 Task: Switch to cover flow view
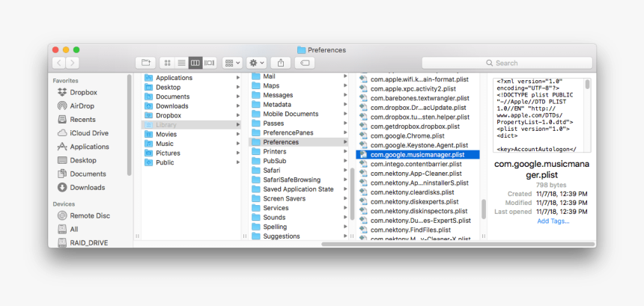pos(210,63)
